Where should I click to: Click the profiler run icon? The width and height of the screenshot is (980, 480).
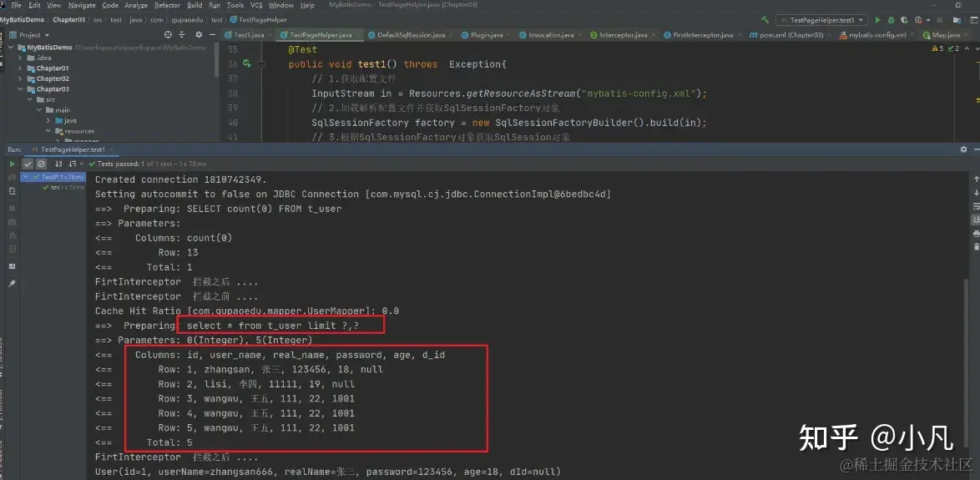[x=919, y=20]
